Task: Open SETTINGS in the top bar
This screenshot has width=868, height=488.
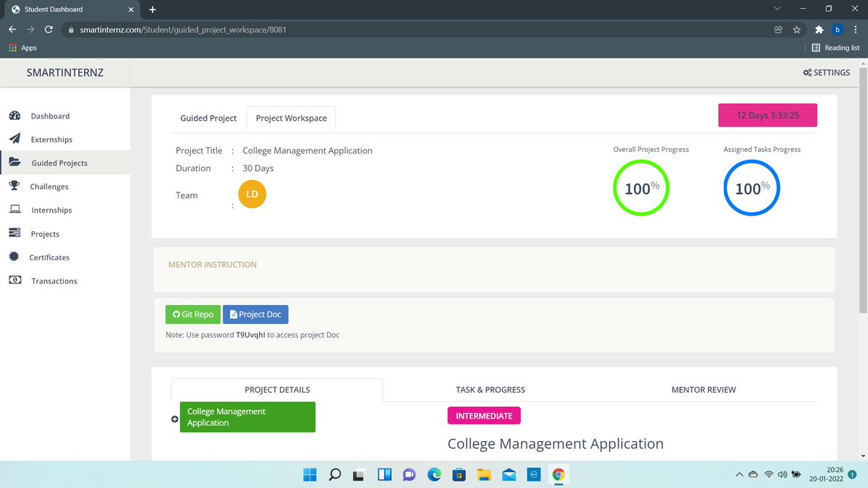Action: tap(827, 73)
